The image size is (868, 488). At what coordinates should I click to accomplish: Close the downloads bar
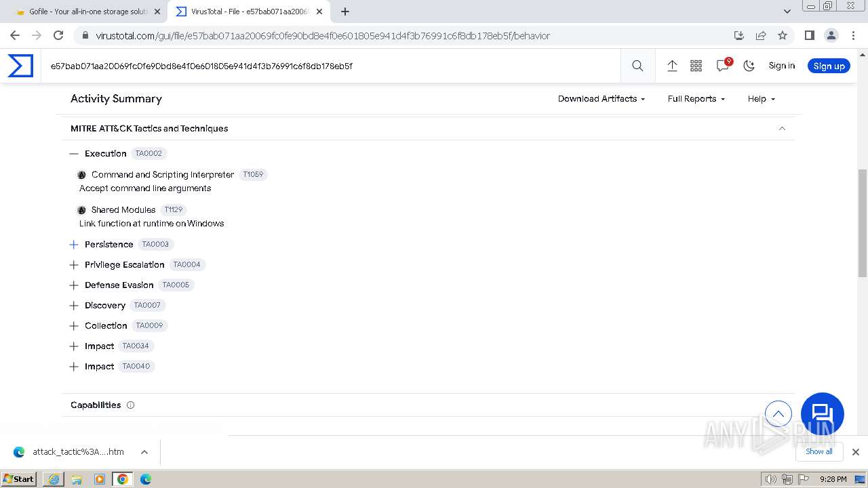tap(855, 451)
